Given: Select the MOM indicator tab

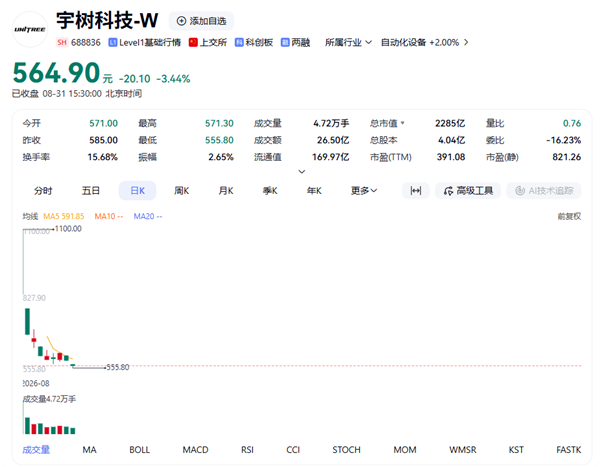Looking at the screenshot, I should [405, 450].
